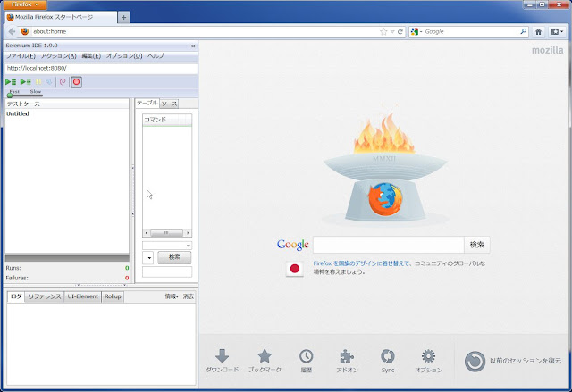Switch to the ソース tab
Image resolution: width=572 pixels, height=392 pixels.
169,104
